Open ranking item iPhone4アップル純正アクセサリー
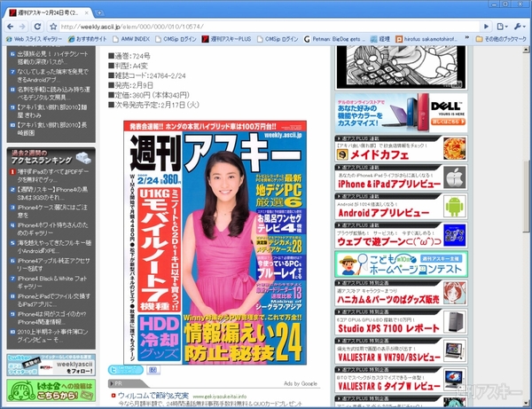This screenshot has width=532, height=409. pos(53,264)
